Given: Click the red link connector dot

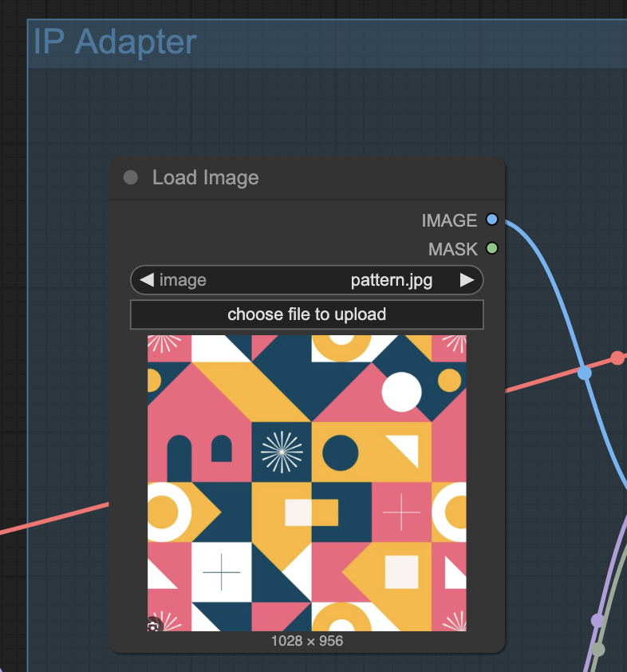Looking at the screenshot, I should (617, 358).
